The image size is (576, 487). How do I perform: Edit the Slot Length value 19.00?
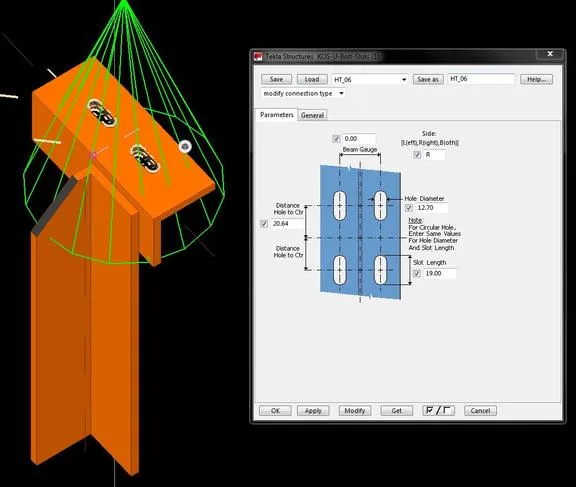[x=440, y=274]
